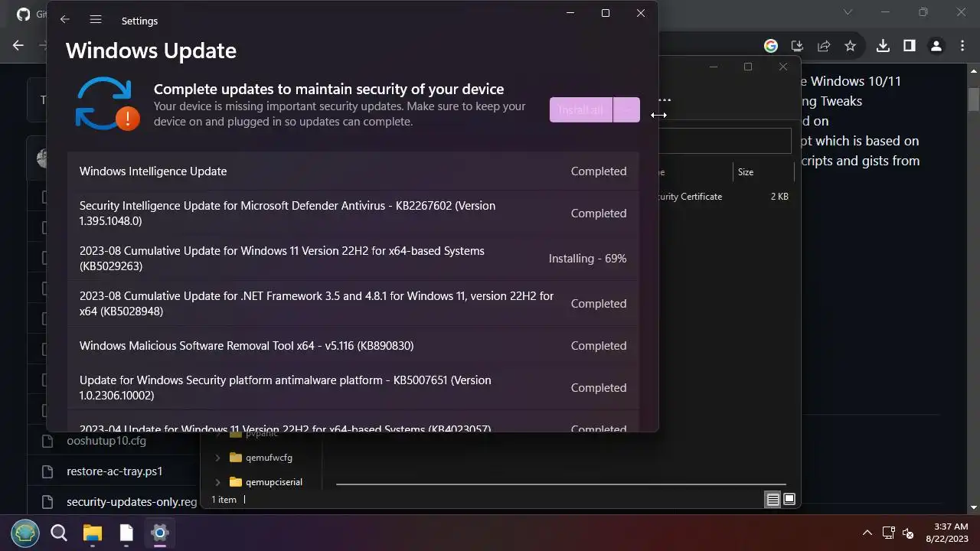The image size is (980, 551).
Task: Click the browser page scrollbar thumb
Action: [x=974, y=99]
